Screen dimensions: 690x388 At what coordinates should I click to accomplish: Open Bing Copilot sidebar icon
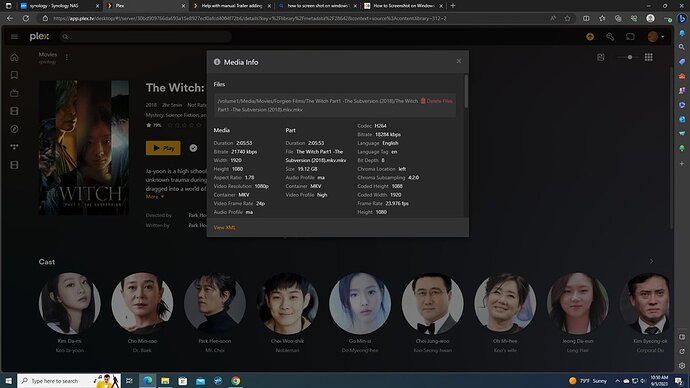click(682, 18)
